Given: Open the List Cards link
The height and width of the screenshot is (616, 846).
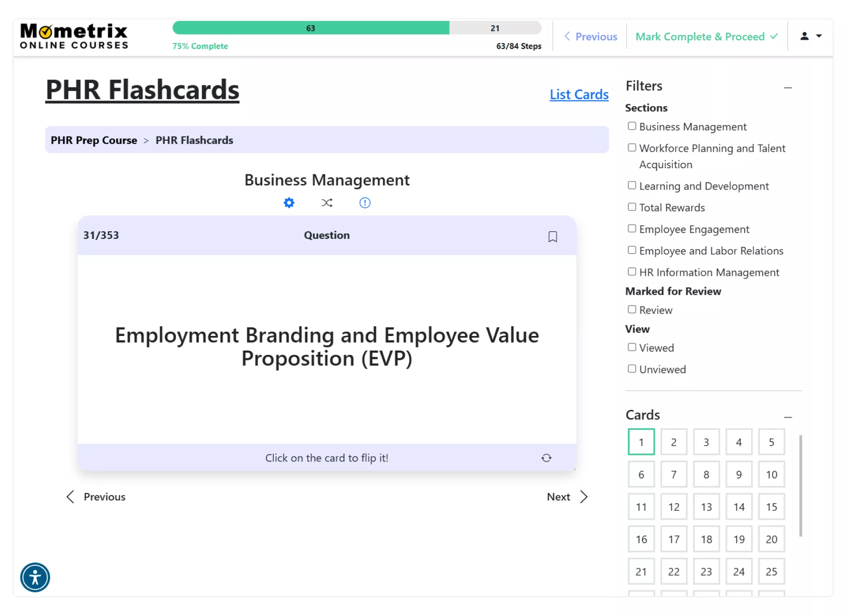Looking at the screenshot, I should tap(579, 94).
